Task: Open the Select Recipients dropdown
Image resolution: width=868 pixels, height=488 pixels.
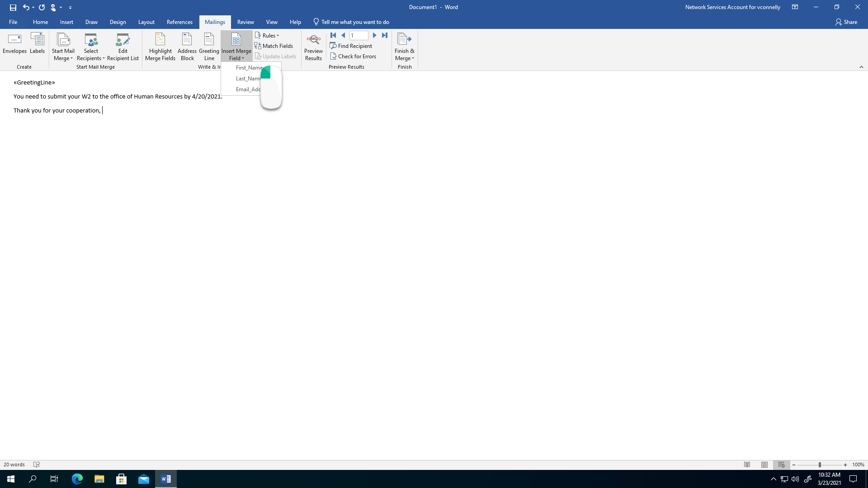Action: point(91,47)
